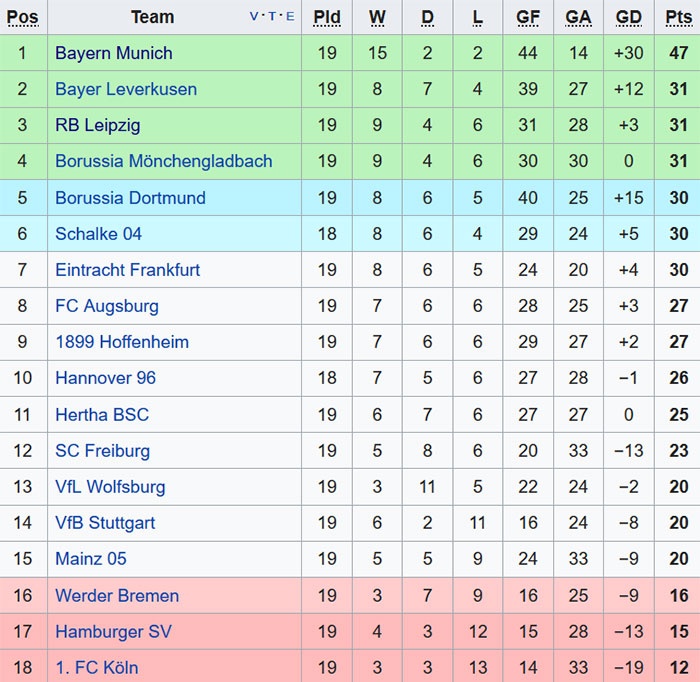Click the 1. FC Köln link
Screen dimensions: 700x682
coord(96,668)
